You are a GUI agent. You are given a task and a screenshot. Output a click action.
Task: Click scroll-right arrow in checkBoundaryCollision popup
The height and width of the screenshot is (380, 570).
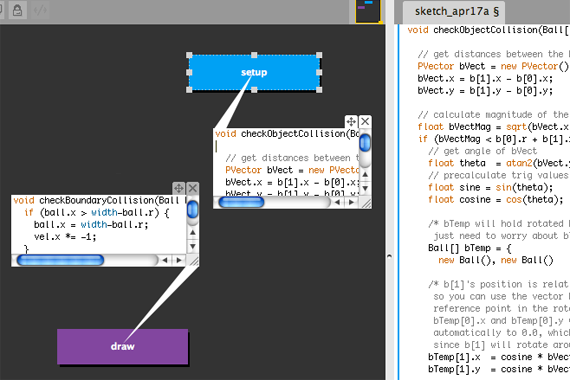coord(178,260)
